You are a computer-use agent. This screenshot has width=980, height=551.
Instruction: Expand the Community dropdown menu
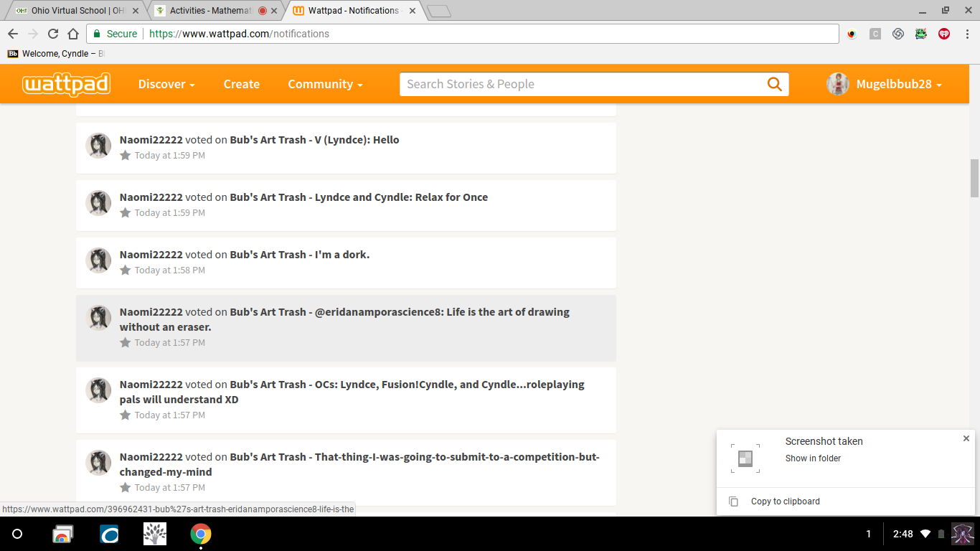(325, 84)
